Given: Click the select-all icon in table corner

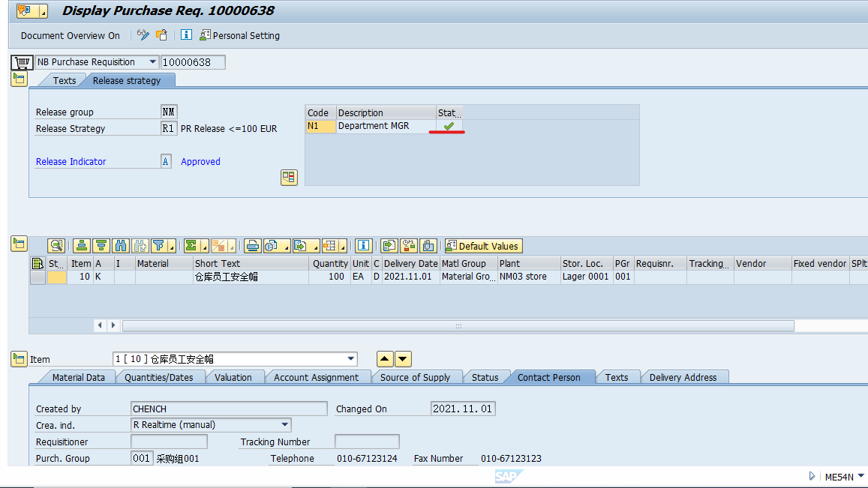Looking at the screenshot, I should coord(38,263).
